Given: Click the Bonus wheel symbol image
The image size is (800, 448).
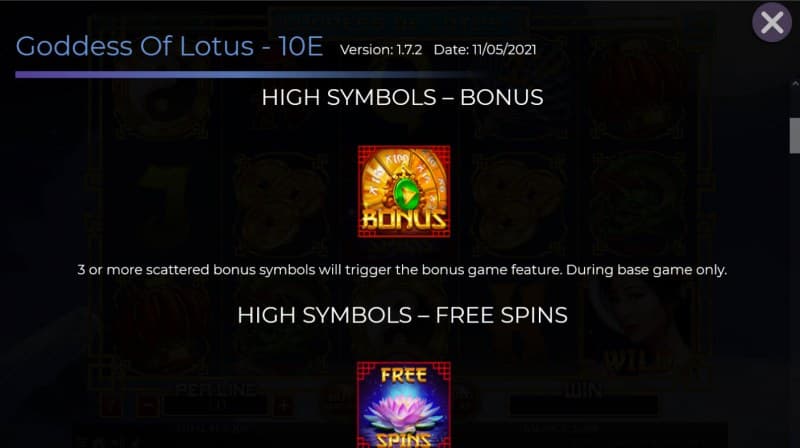Looking at the screenshot, I should click(x=404, y=191).
